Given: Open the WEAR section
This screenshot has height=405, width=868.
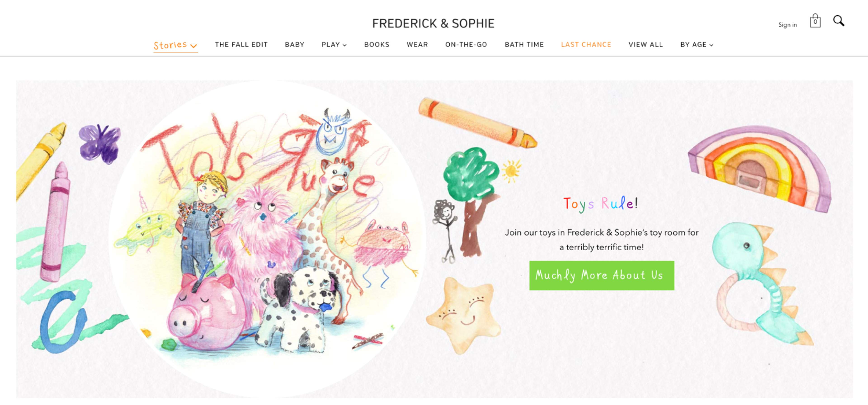Looking at the screenshot, I should pos(417,45).
